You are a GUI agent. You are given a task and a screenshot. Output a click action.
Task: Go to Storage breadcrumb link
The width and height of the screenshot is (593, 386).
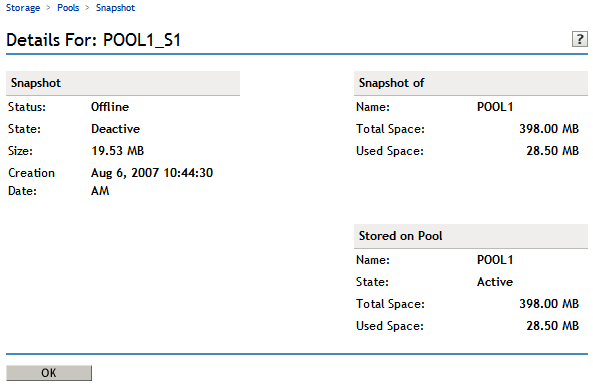coord(23,8)
